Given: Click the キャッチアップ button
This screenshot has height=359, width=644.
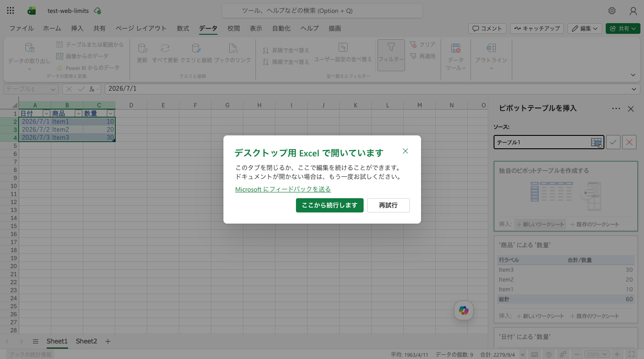Looking at the screenshot, I should coord(537,28).
